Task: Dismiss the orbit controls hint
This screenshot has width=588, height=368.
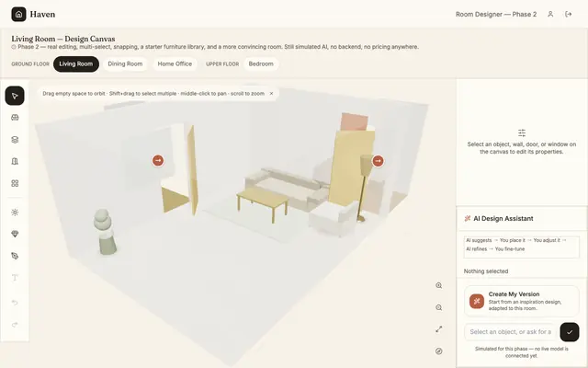Action: click(x=272, y=94)
